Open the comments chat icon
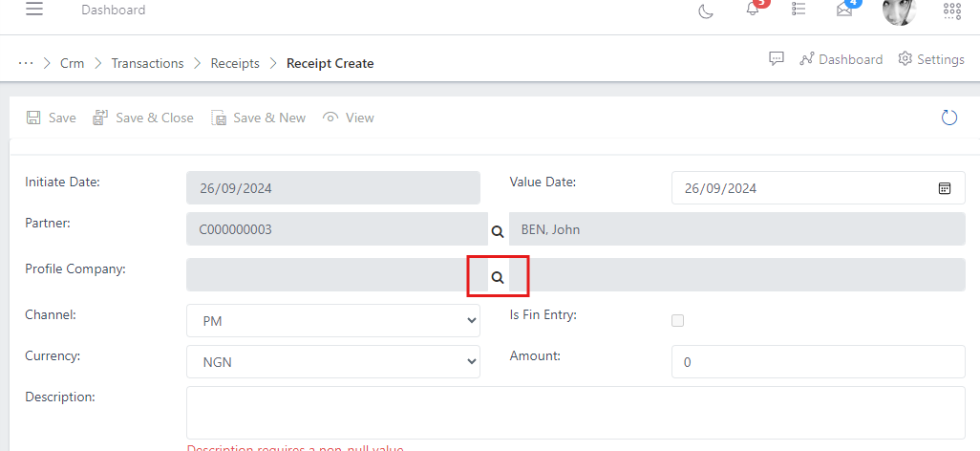The image size is (980, 451). pyautogui.click(x=777, y=59)
